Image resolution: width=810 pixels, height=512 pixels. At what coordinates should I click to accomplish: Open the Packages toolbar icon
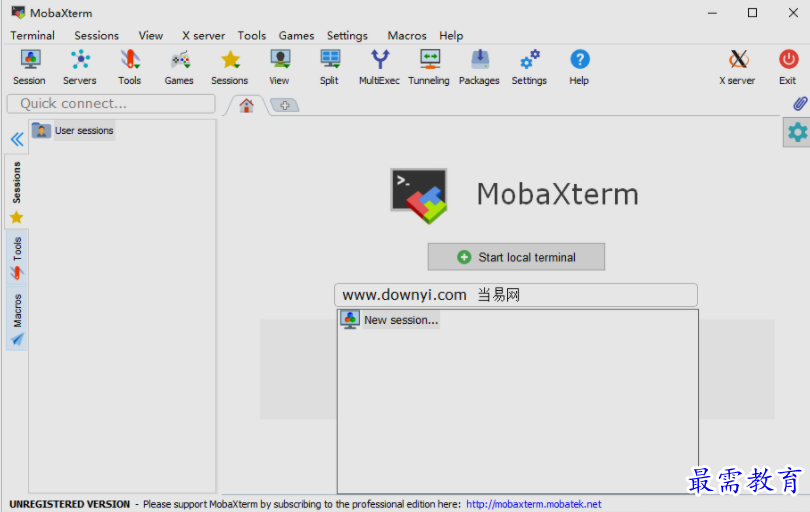[479, 67]
